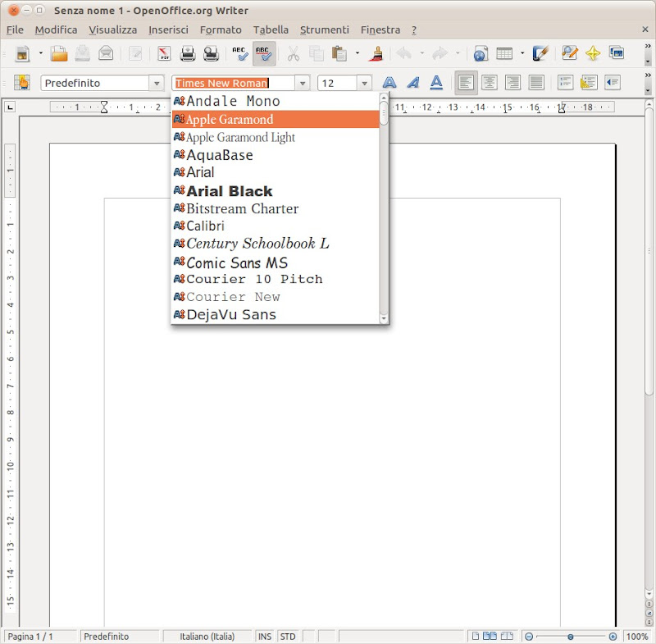This screenshot has height=644, width=656.
Task: Click the Insert Table icon
Action: (x=504, y=54)
